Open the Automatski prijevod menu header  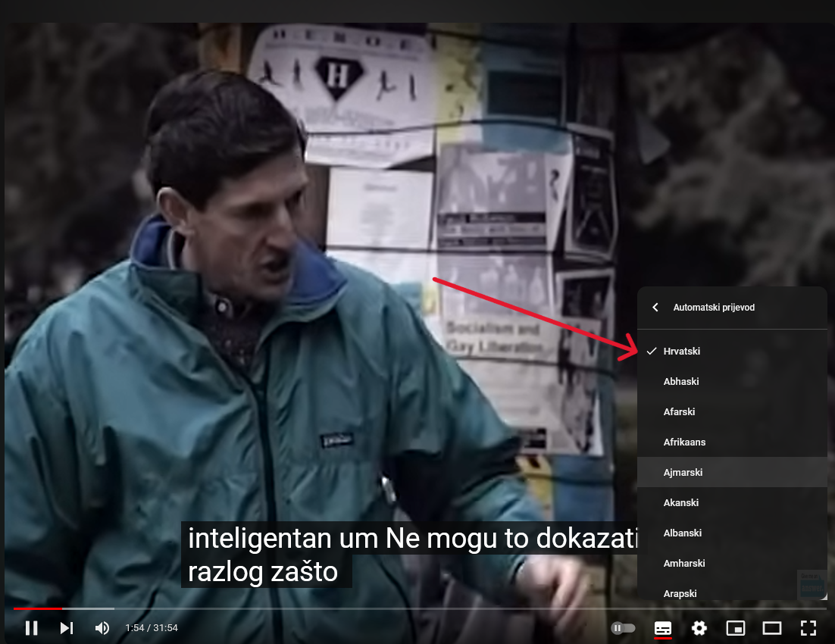point(714,307)
